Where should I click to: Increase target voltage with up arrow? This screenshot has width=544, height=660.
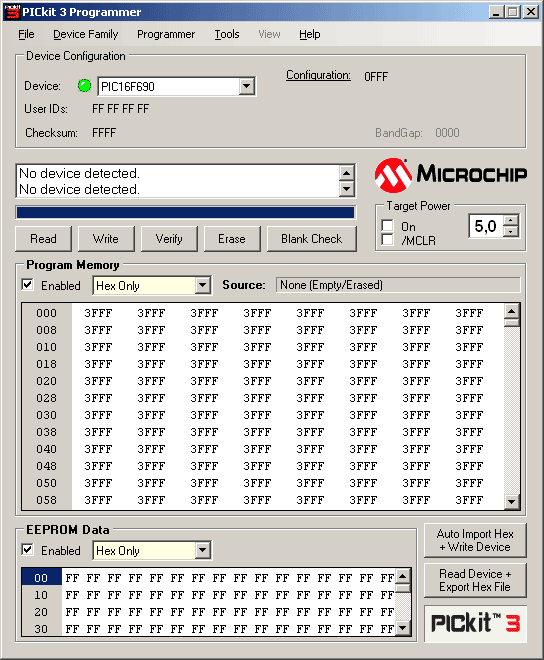pos(511,221)
